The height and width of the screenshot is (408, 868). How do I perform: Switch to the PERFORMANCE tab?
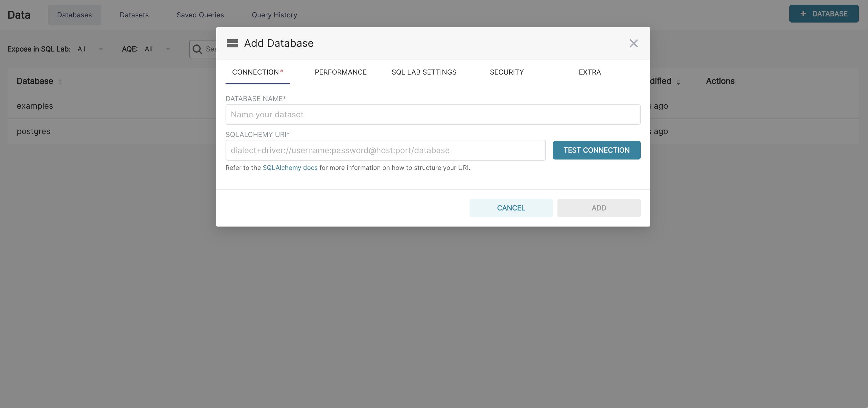[x=341, y=72]
